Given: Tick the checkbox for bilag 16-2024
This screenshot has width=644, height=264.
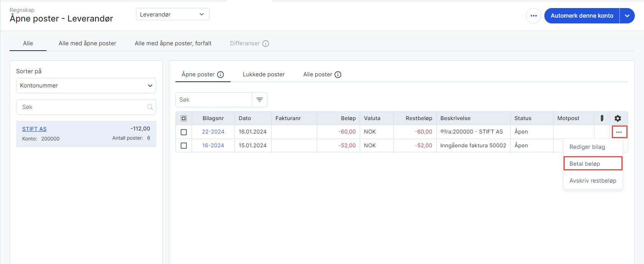Looking at the screenshot, I should [x=184, y=146].
